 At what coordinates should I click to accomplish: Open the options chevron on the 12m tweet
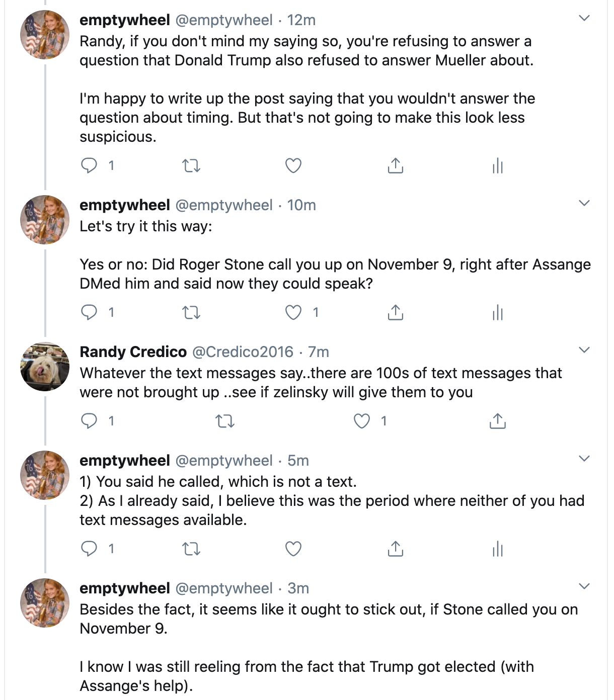pyautogui.click(x=584, y=19)
